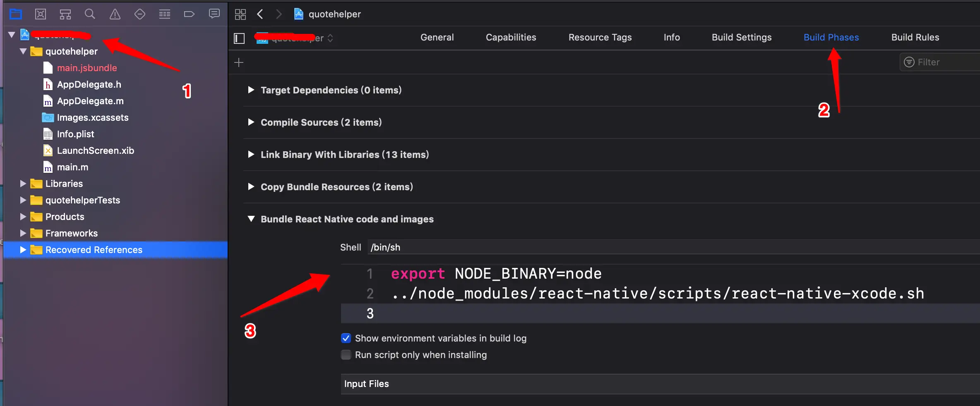Viewport: 980px width, 406px height.
Task: Click the filter icon in the Filter field
Action: click(x=909, y=62)
